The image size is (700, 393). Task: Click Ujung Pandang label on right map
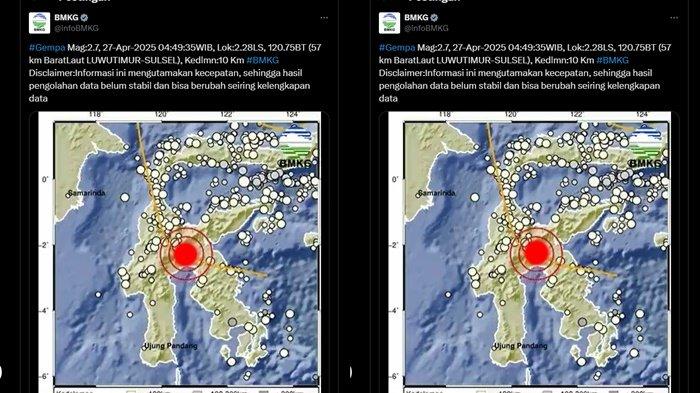[521, 346]
